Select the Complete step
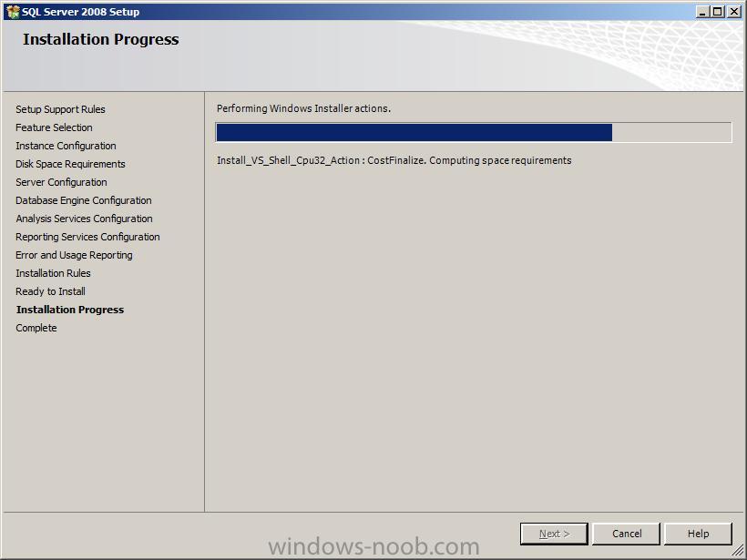The width and height of the screenshot is (747, 560). [36, 328]
